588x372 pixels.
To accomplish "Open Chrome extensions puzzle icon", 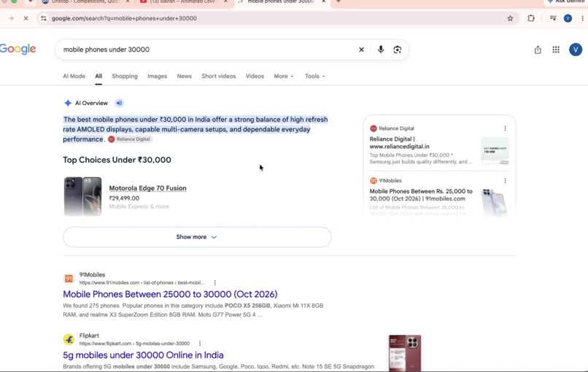I will tap(530, 18).
